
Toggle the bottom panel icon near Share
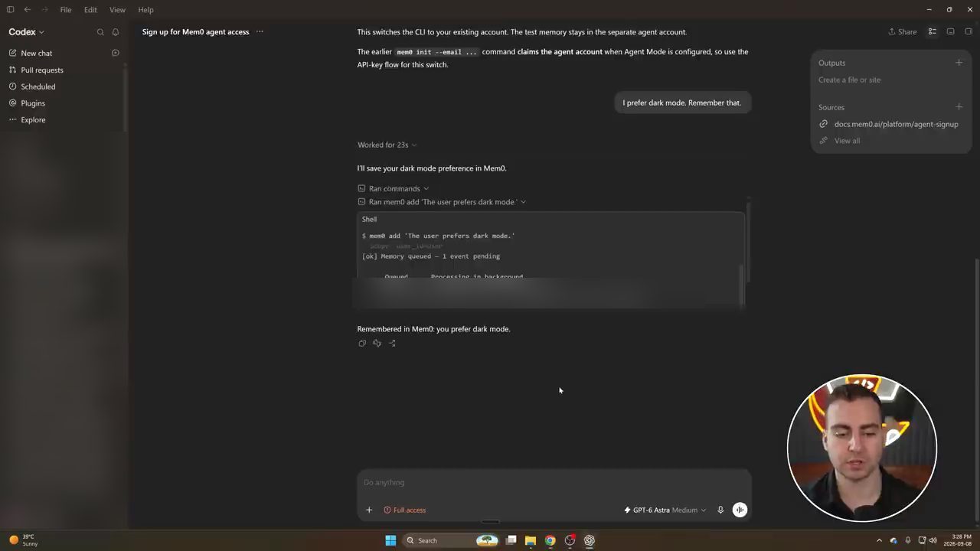(x=951, y=32)
